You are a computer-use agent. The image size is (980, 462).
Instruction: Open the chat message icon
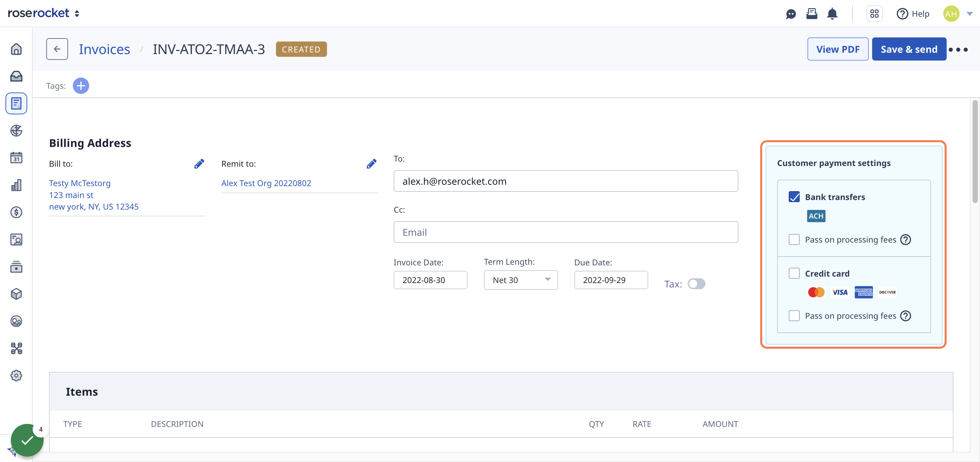pos(791,14)
